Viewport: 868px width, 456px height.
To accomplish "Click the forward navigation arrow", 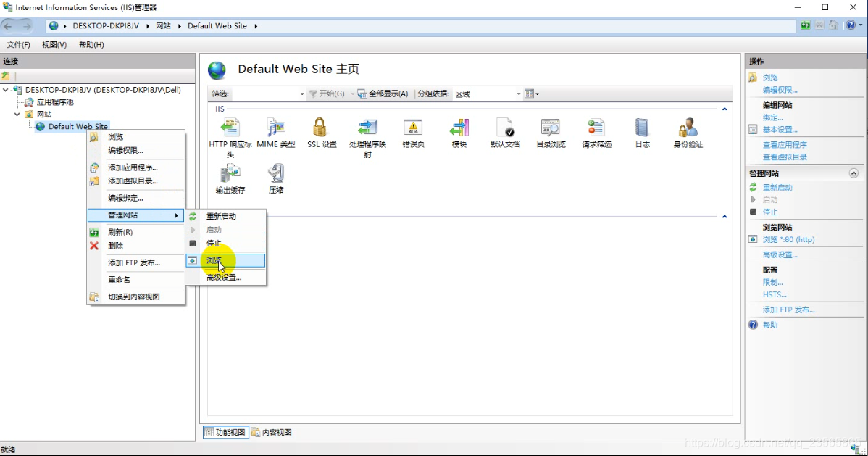I will click(27, 26).
